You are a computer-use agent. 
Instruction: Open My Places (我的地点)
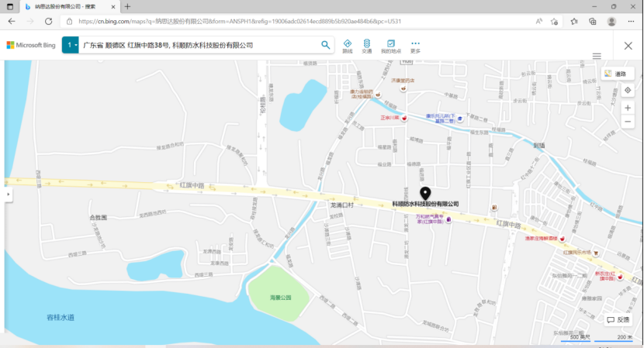point(391,46)
